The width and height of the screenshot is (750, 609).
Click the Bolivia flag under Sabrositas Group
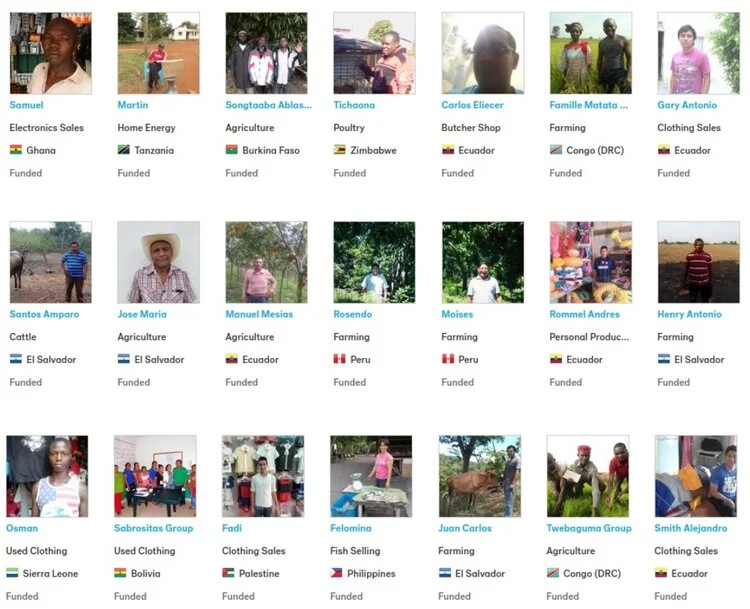(120, 573)
